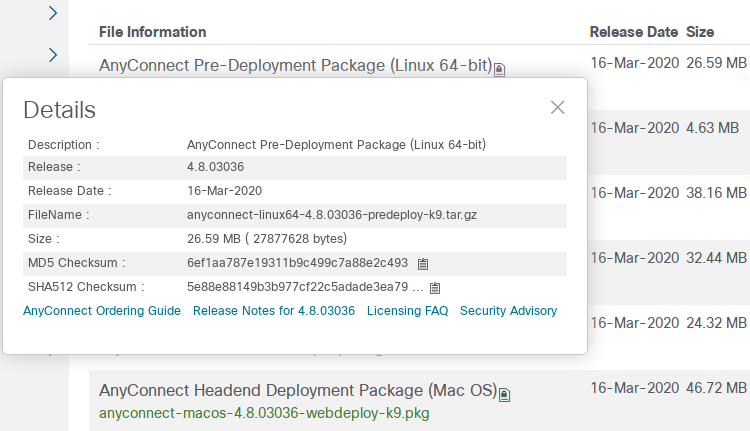The width and height of the screenshot is (750, 431).
Task: Select the FileName value anyconnect-linux64 tar.gz
Action: 332,215
